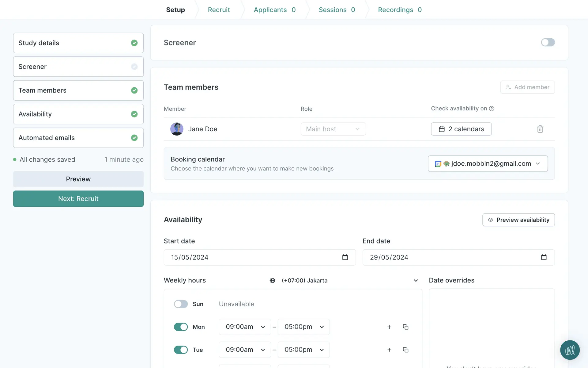Image resolution: width=588 pixels, height=368 pixels.
Task: Enable the Screener toggle
Action: pyautogui.click(x=548, y=42)
